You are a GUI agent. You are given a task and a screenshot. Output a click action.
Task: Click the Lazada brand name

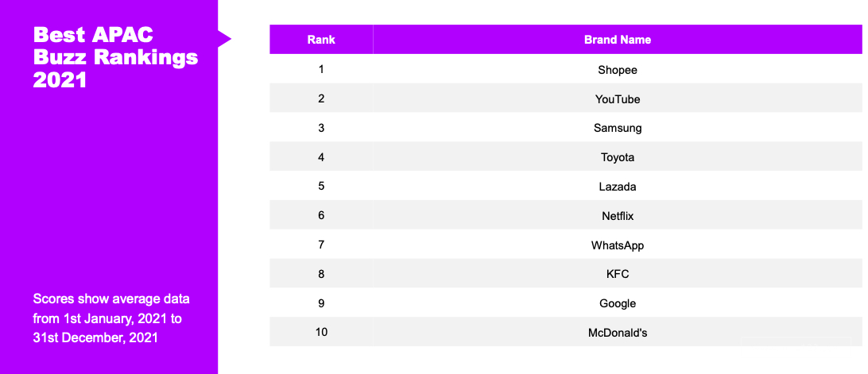(x=617, y=187)
